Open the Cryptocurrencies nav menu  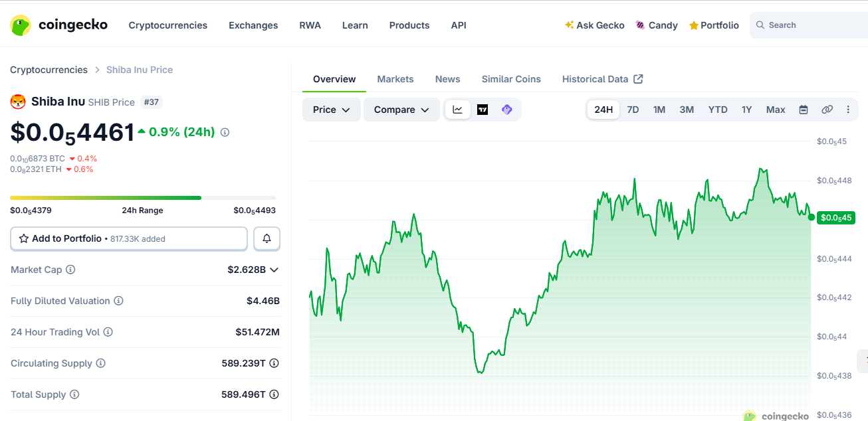coord(168,25)
